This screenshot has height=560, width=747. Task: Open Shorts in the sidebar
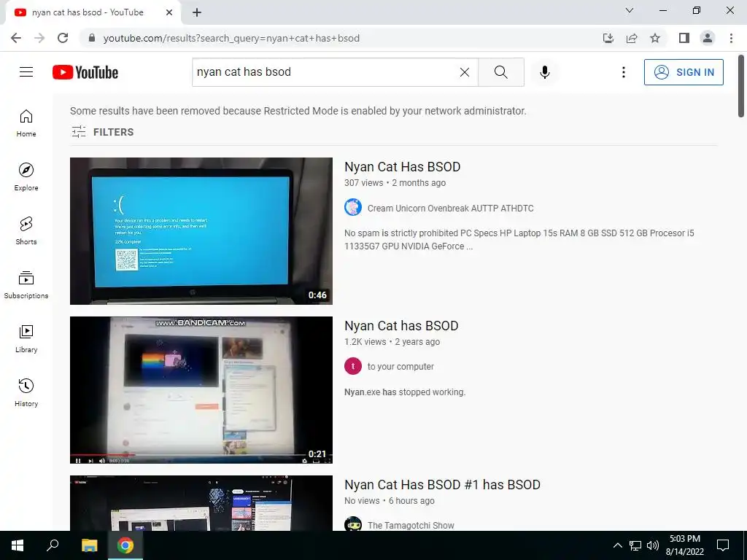[x=26, y=231]
